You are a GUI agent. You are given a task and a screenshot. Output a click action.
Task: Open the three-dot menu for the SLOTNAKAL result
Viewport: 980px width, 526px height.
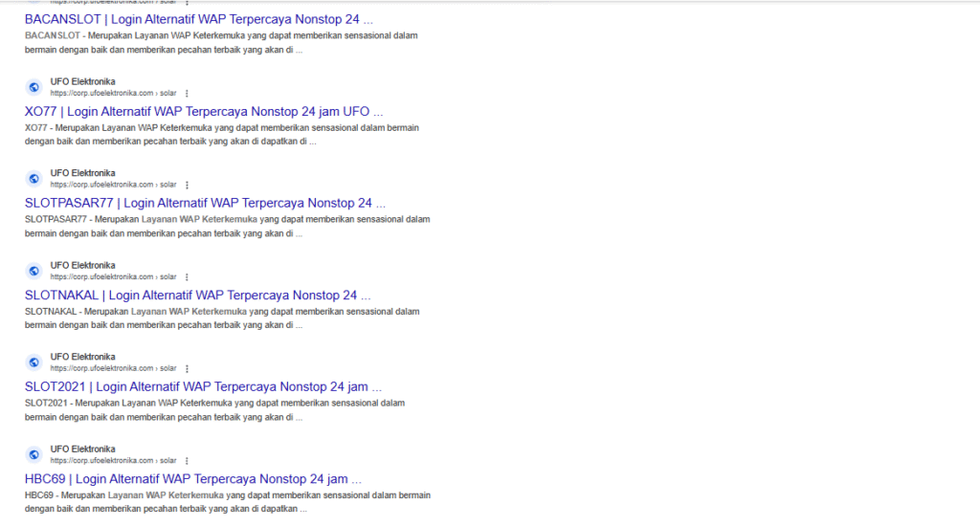(187, 277)
